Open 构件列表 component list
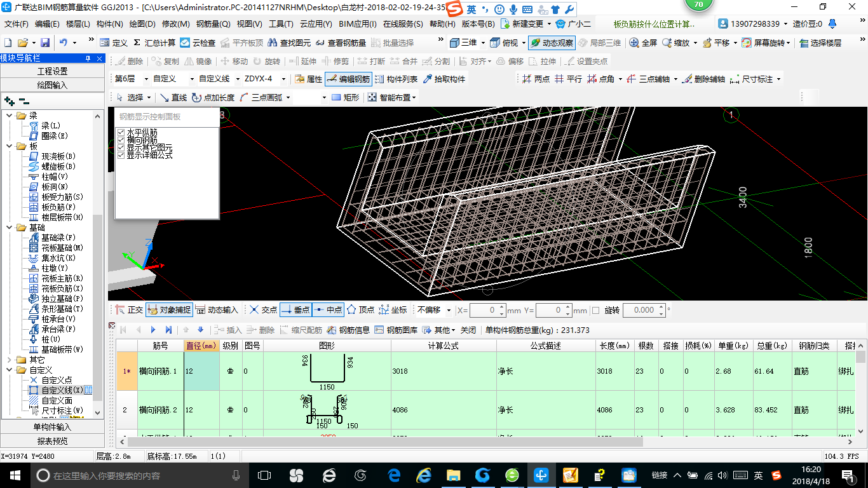Screen dimensions: 868x488 [x=396, y=79]
